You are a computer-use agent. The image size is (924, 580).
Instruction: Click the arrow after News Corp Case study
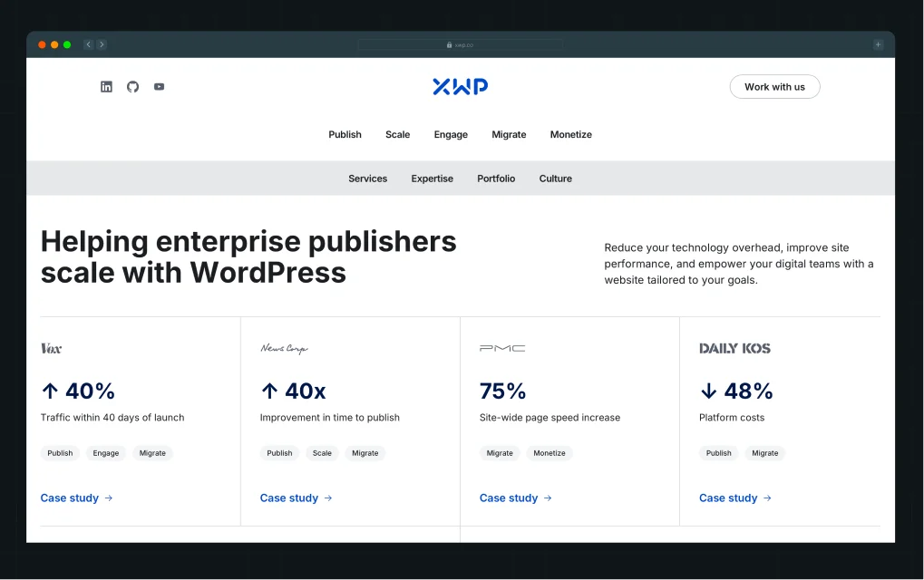tap(328, 498)
